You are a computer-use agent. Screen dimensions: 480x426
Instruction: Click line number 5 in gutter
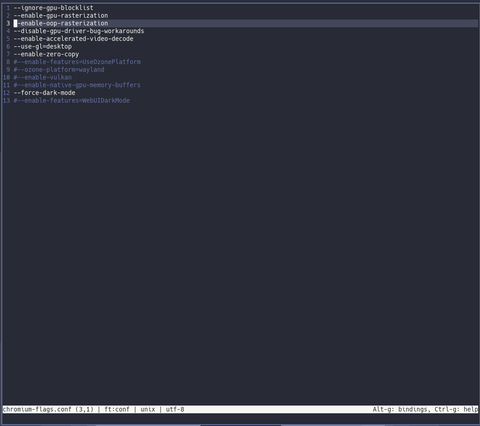pyautogui.click(x=8, y=39)
